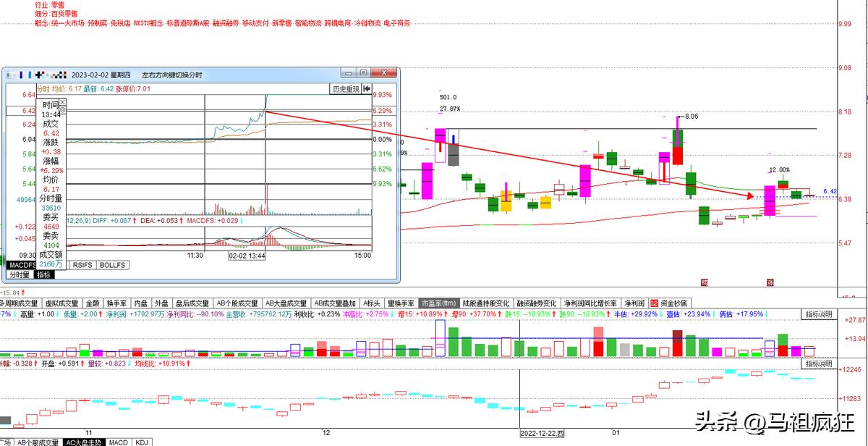Select the BOLLFS indicator tab
This screenshot has width=868, height=446.
pyautogui.click(x=113, y=265)
